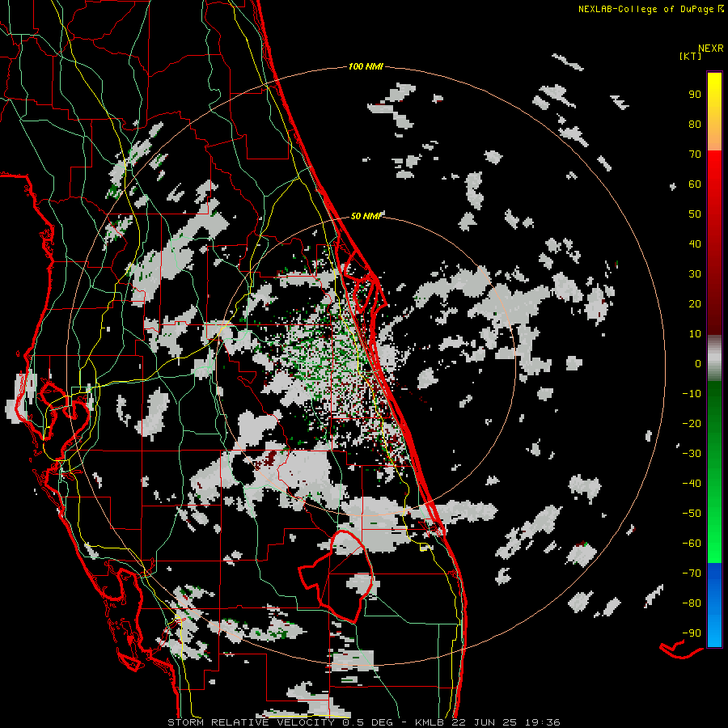Click the 50 NMI range ring label
Screen dimensions: 728x728
coord(366,216)
